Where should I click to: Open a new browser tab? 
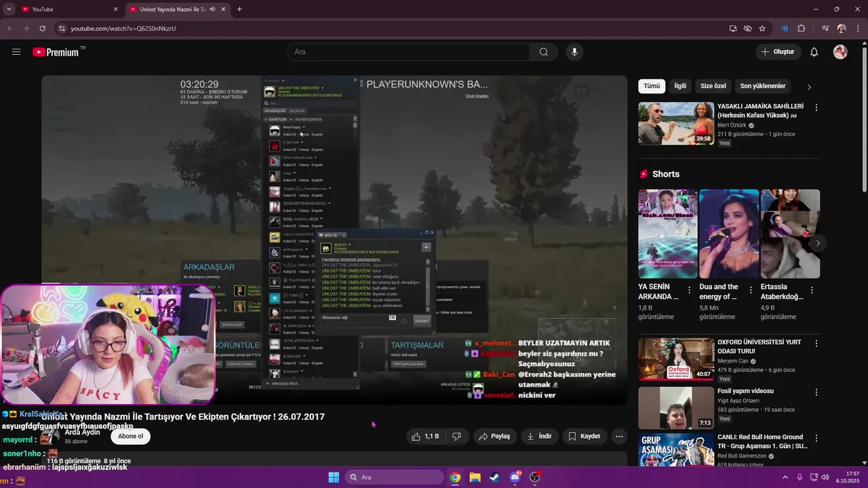[239, 9]
